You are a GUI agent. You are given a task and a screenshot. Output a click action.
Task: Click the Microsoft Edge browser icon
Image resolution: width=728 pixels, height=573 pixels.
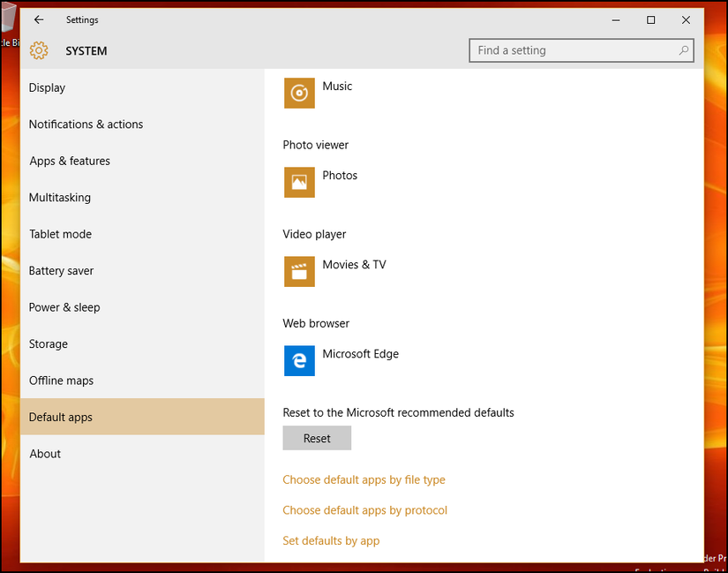pos(299,360)
